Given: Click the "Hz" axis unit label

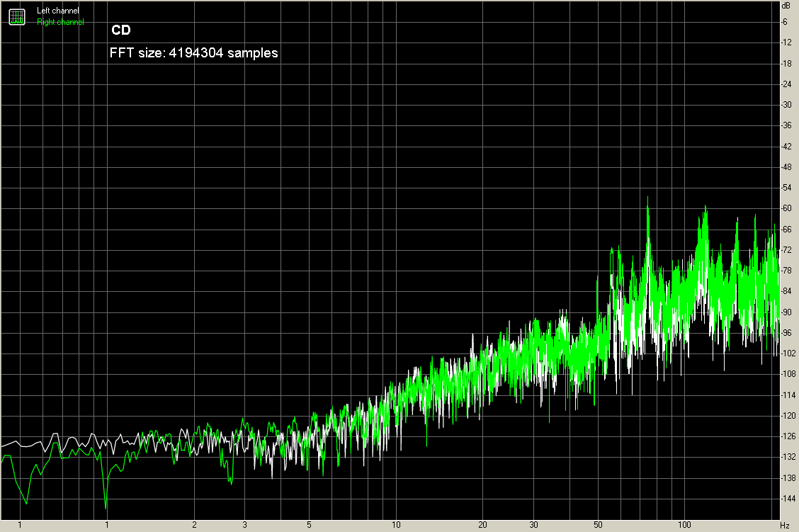Looking at the screenshot, I should (785, 525).
